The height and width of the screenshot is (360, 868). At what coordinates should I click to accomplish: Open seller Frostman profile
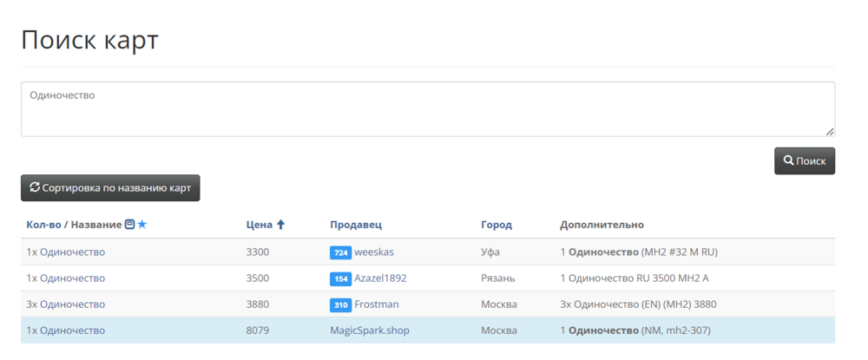click(377, 304)
